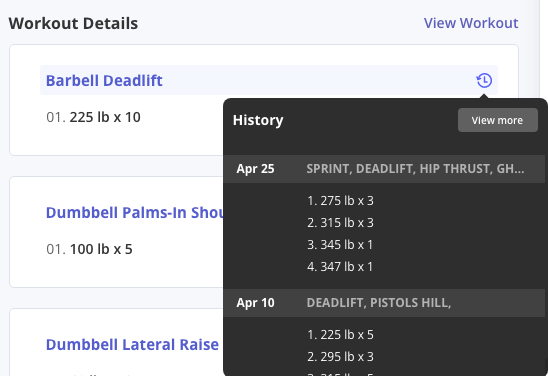Open Dumbbell Palms-In Shoulder exercise link
Viewport: 548px width, 376px height.
coord(135,212)
